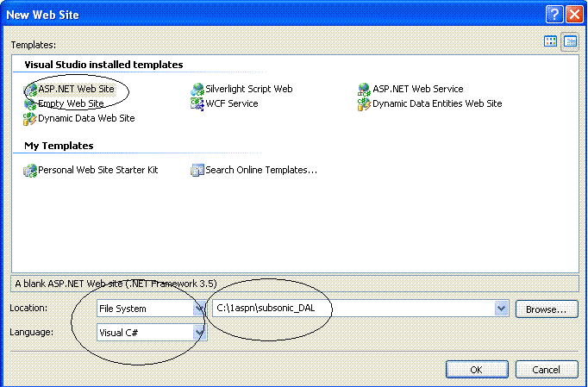Screen dimensions: 588x387
Task: Click the My Templates heading
Action: tap(59, 146)
